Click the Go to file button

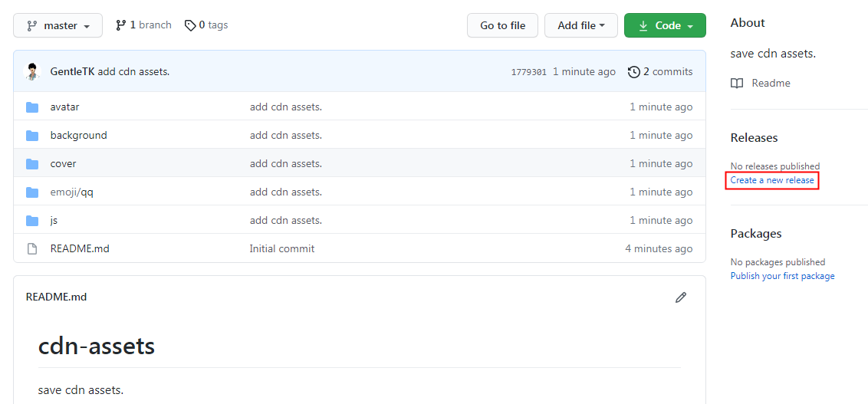502,25
